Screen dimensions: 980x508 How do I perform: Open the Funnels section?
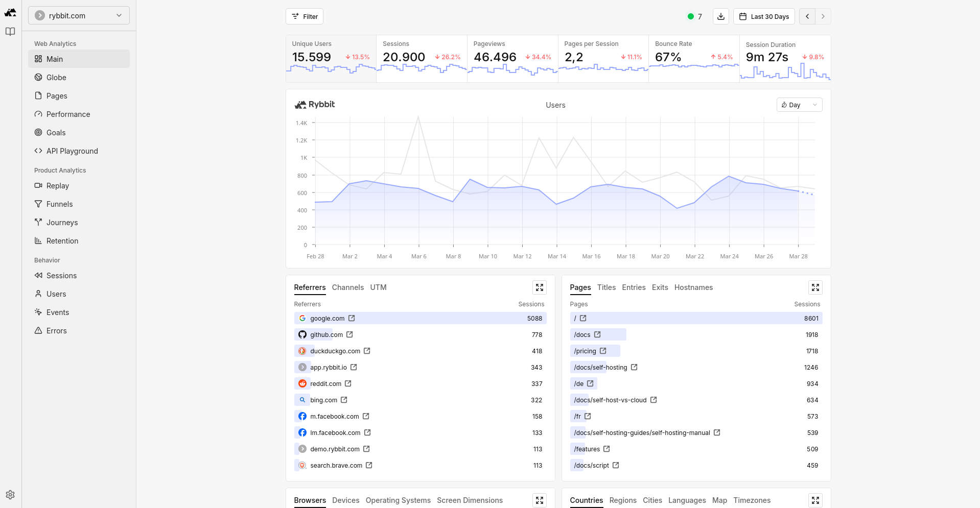click(x=59, y=204)
